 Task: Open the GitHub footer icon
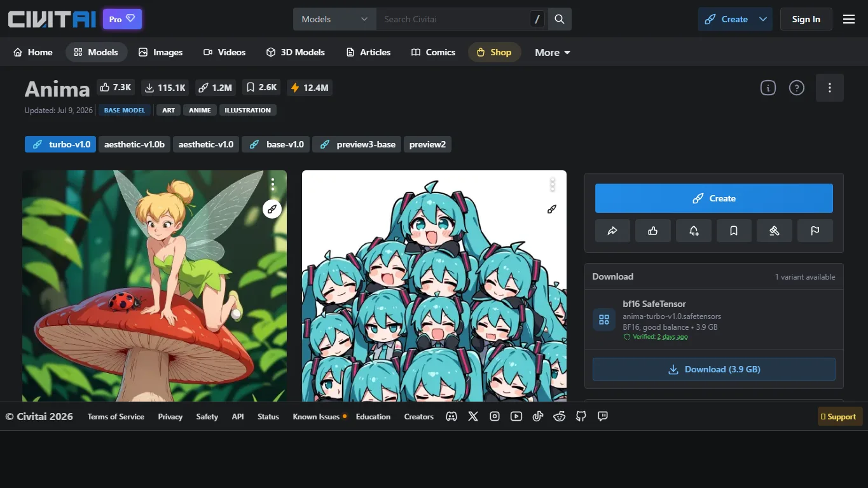[x=581, y=416]
